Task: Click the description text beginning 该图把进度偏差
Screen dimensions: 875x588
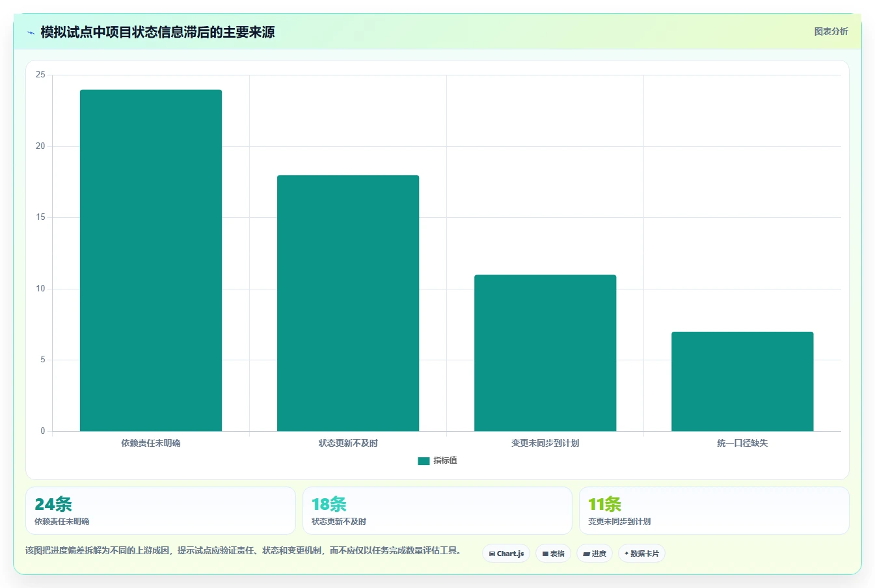Action: [x=245, y=550]
